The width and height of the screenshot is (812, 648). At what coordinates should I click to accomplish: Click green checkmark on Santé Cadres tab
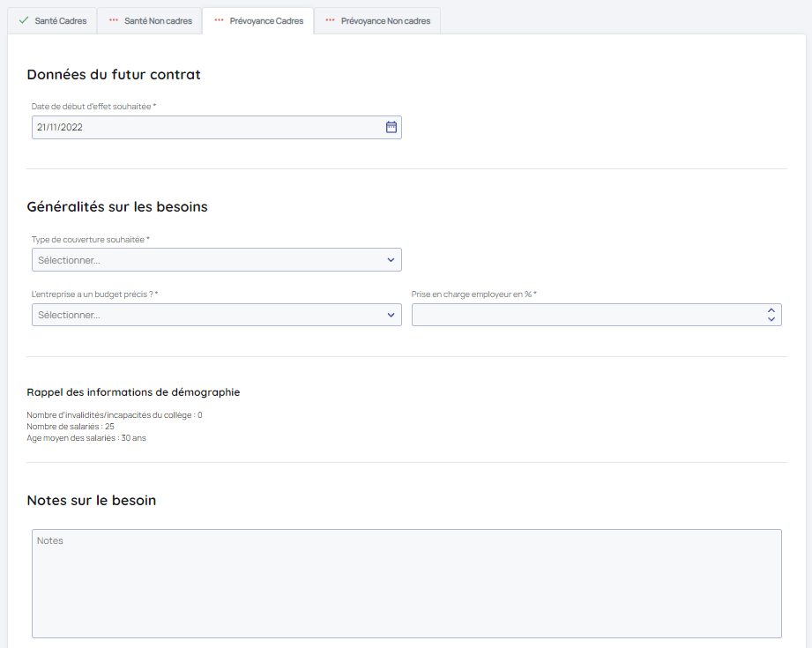click(24, 20)
